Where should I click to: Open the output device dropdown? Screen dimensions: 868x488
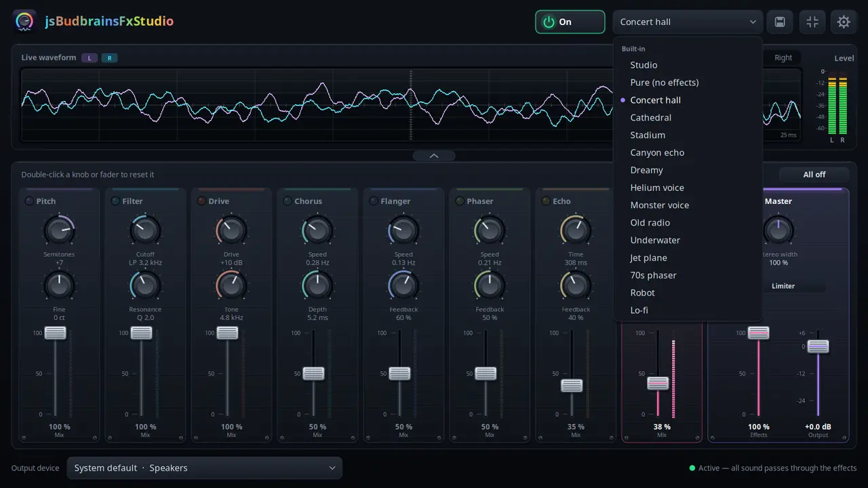coord(204,468)
